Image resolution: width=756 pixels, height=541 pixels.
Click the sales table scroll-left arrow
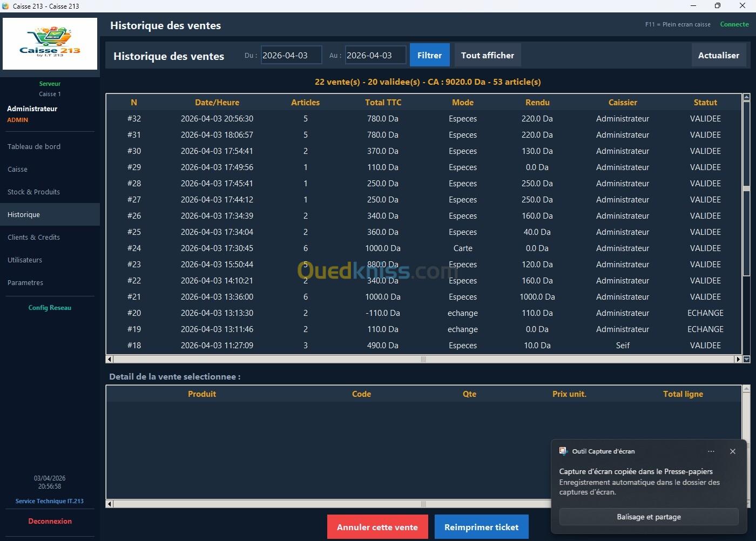click(110, 359)
